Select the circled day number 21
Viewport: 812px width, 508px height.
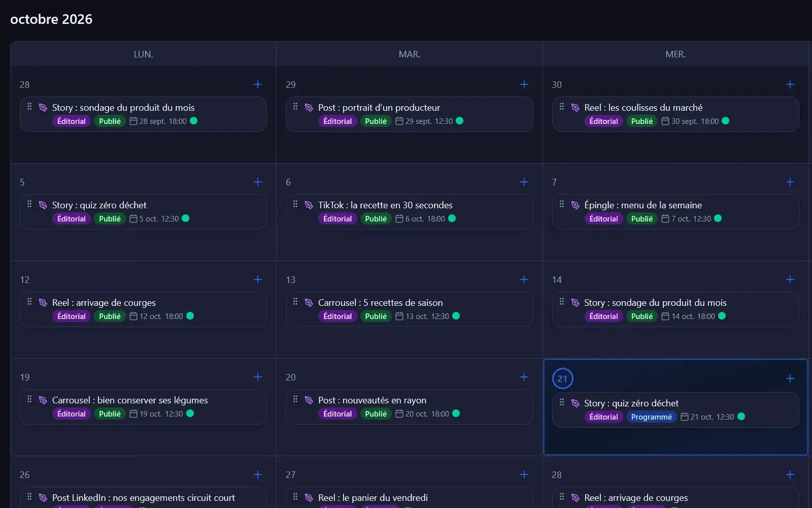coord(562,378)
